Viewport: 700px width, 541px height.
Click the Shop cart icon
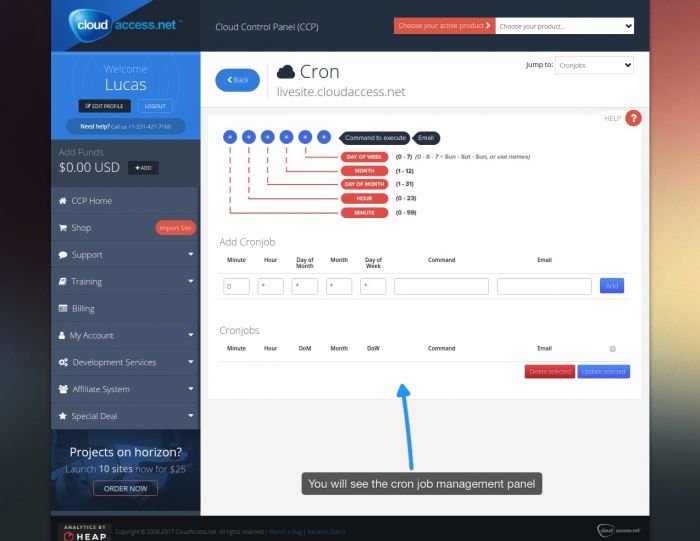pos(63,228)
